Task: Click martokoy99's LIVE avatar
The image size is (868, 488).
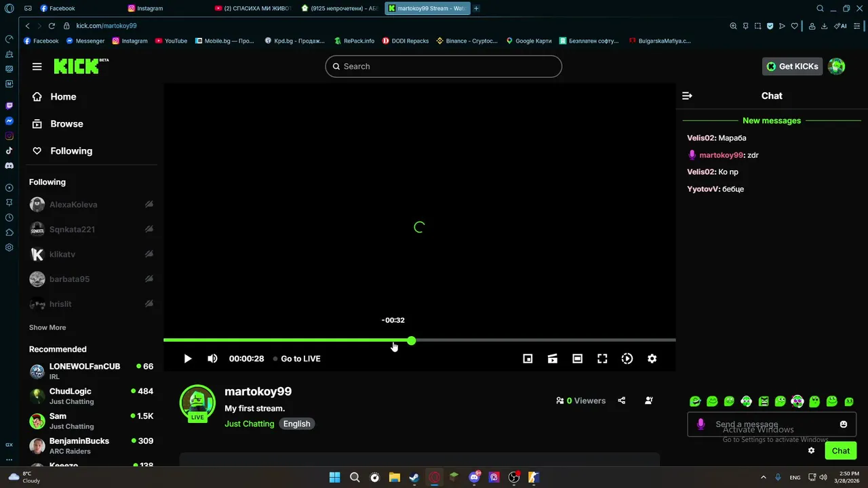Action: pyautogui.click(x=197, y=403)
